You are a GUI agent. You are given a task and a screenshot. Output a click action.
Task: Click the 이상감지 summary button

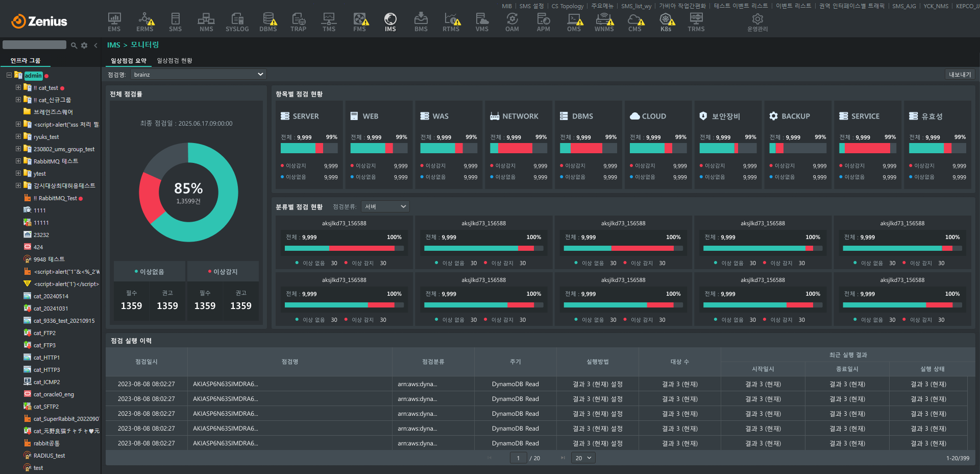pos(223,272)
